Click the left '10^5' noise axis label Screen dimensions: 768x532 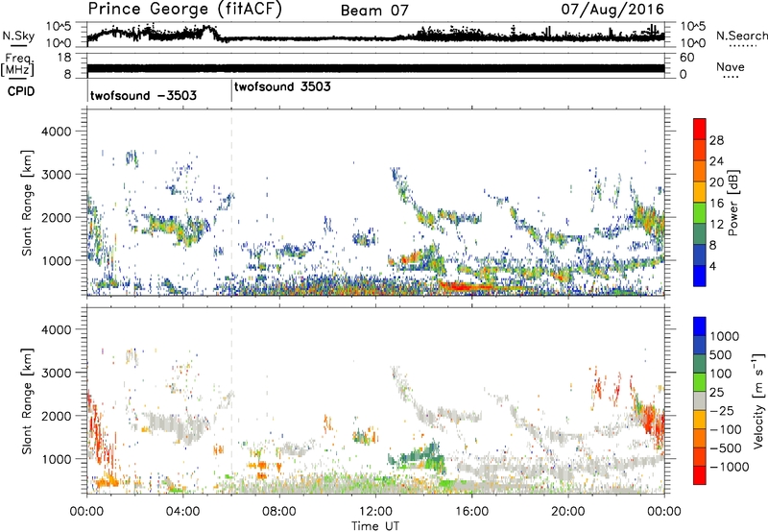pos(59,26)
